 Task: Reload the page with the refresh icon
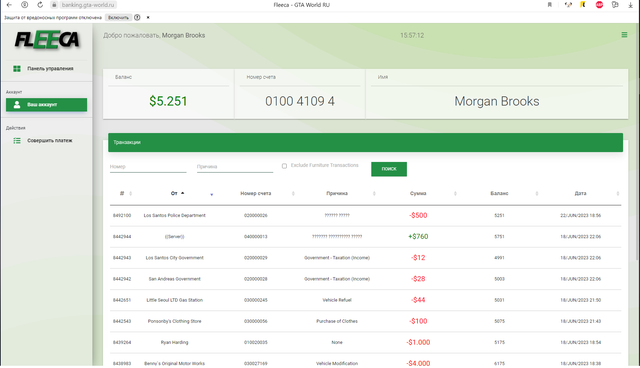40,5
